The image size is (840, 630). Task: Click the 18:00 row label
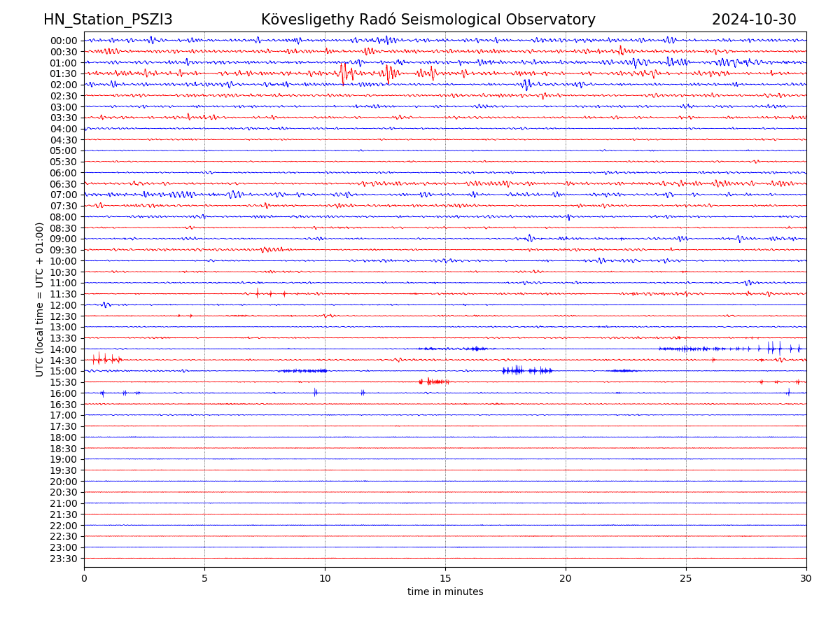(x=64, y=437)
